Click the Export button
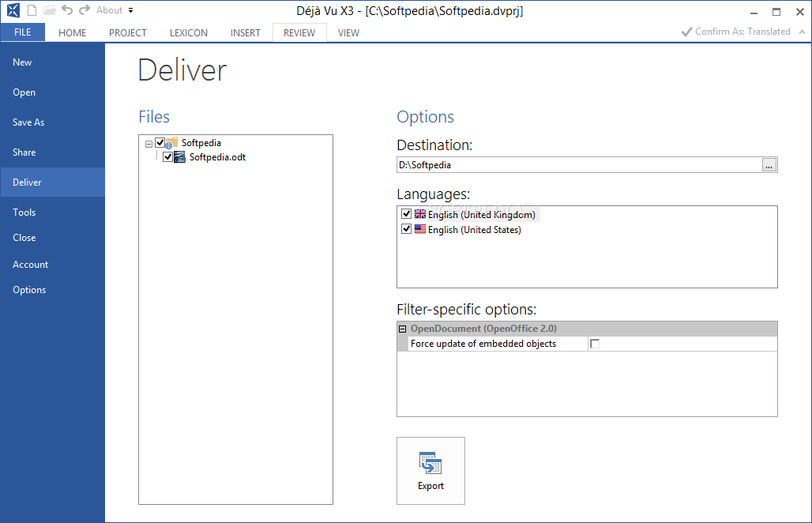The width and height of the screenshot is (812, 523). (430, 471)
